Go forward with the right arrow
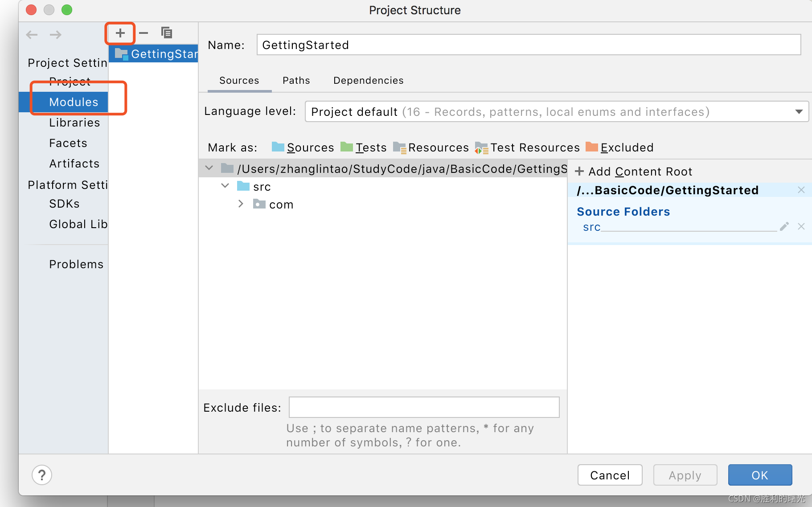The image size is (812, 507). pyautogui.click(x=56, y=35)
